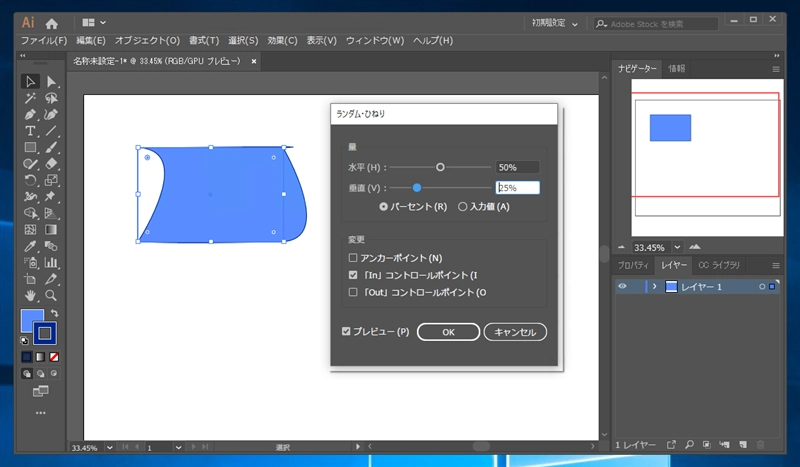800x467 pixels.
Task: Enable「Out」コントロールポイント checkbox
Action: tap(353, 292)
